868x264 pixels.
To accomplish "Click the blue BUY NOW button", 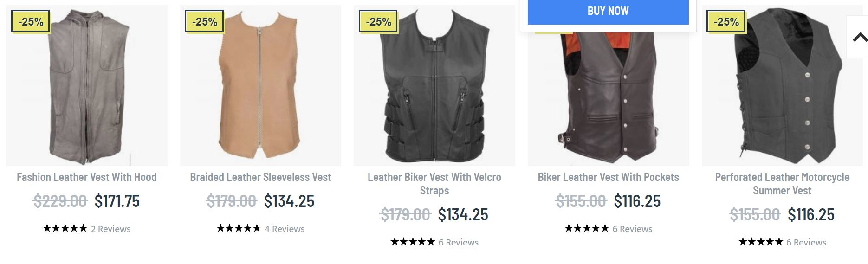I will click(608, 11).
